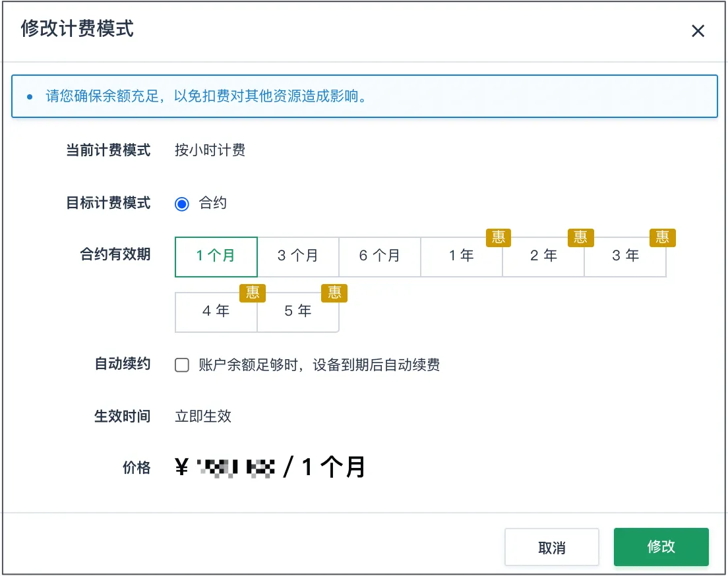
Task: Select the 5 年 contract option
Action: 298,312
